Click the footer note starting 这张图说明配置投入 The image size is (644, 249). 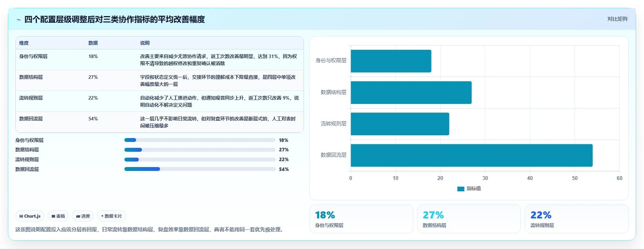pos(150,230)
